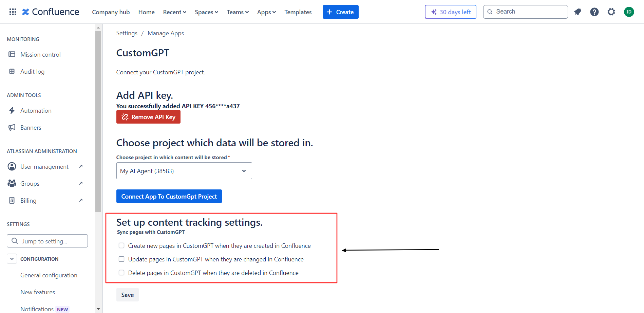Click the sidebar scrollbar up arrow

[98, 28]
